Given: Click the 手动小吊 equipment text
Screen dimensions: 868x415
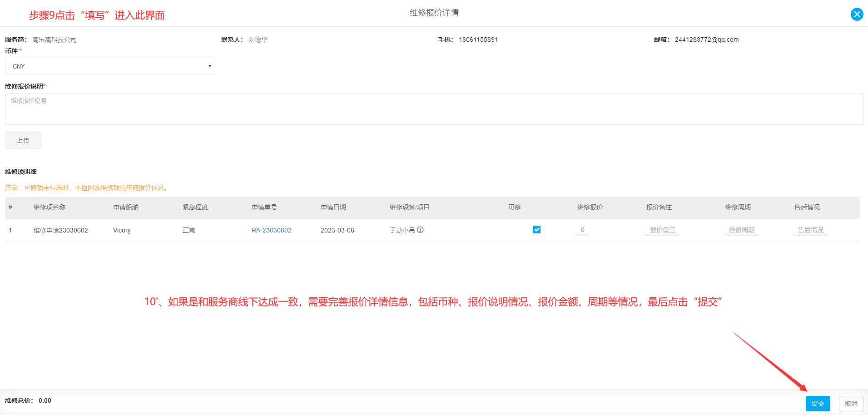Looking at the screenshot, I should [402, 230].
